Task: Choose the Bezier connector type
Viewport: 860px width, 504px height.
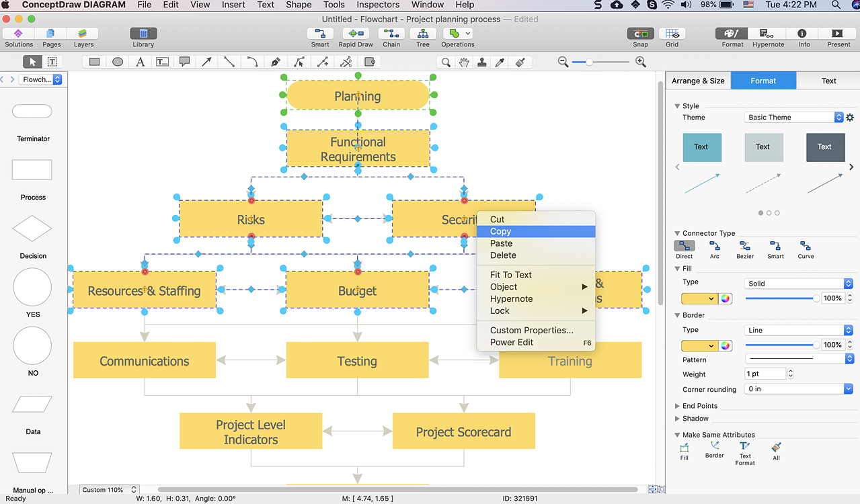Action: pyautogui.click(x=744, y=247)
